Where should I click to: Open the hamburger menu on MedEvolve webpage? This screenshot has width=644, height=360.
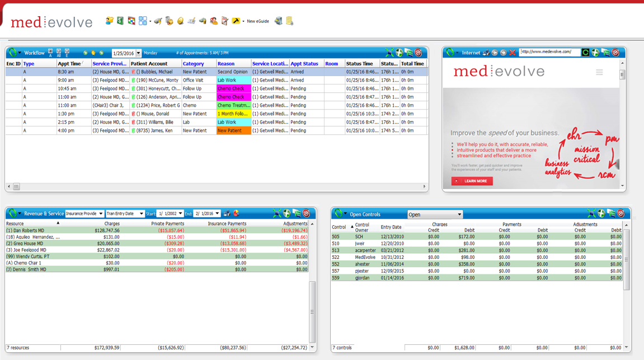599,72
